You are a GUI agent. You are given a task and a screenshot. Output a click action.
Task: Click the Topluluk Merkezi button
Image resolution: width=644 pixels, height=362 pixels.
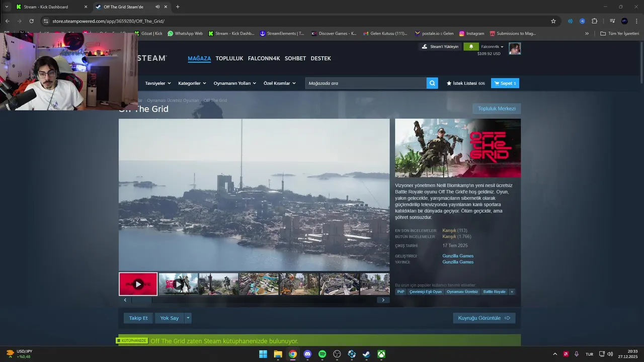pos(497,109)
